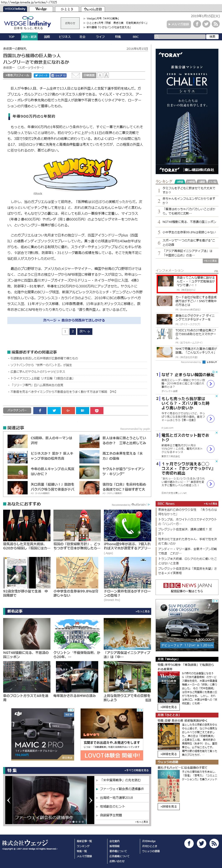Switch ranking to 1週間 tab
This screenshot has width=222, height=868.
coord(201,182)
